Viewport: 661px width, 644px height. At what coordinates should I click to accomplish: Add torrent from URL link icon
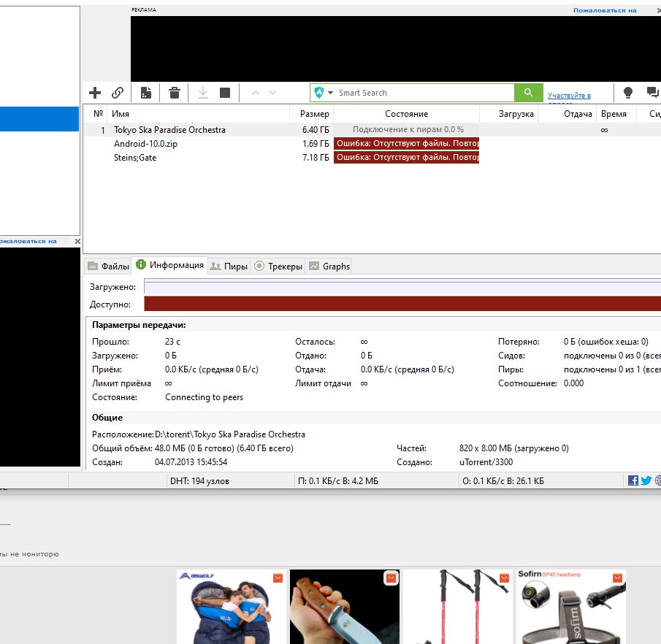coord(118,92)
